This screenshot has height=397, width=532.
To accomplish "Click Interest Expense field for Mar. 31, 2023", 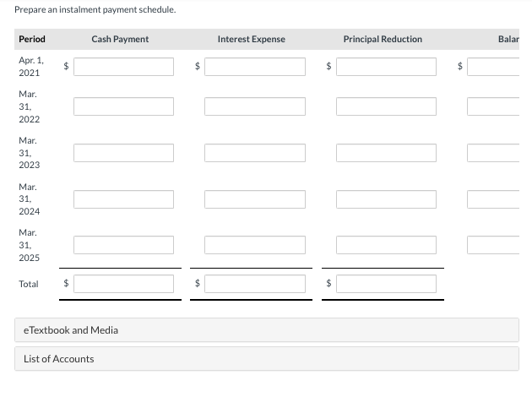I will (255, 153).
